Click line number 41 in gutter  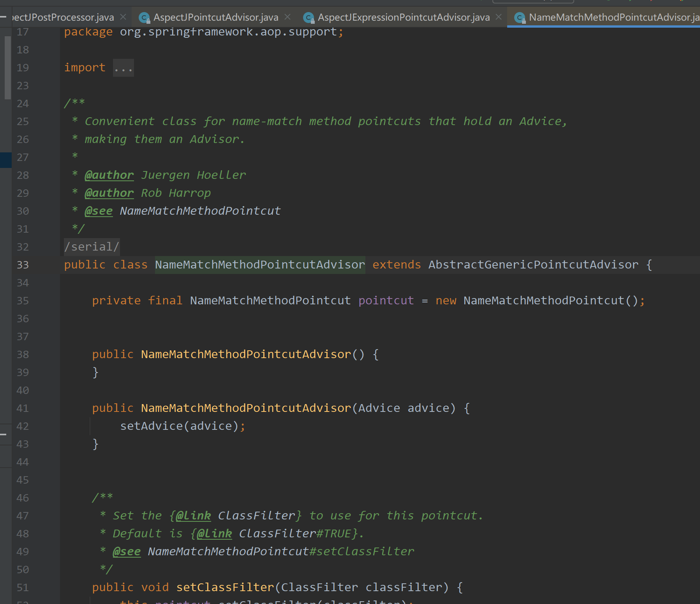click(x=23, y=408)
